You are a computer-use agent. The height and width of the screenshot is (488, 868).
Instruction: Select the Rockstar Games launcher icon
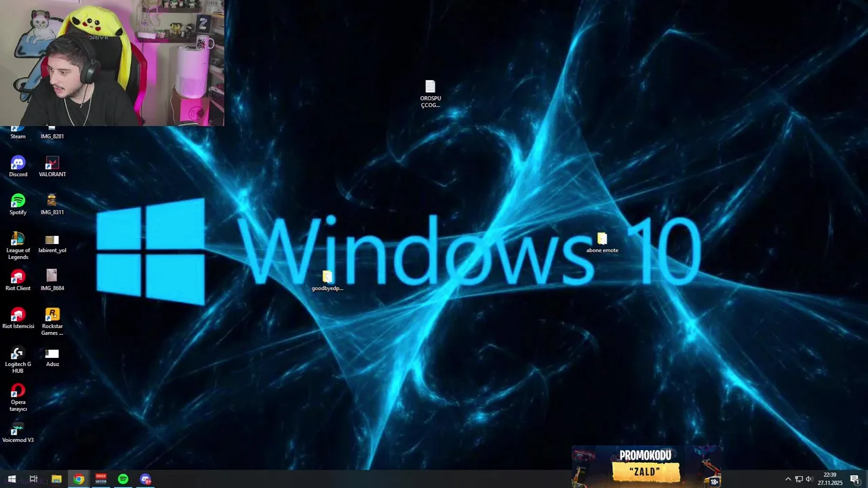click(52, 322)
